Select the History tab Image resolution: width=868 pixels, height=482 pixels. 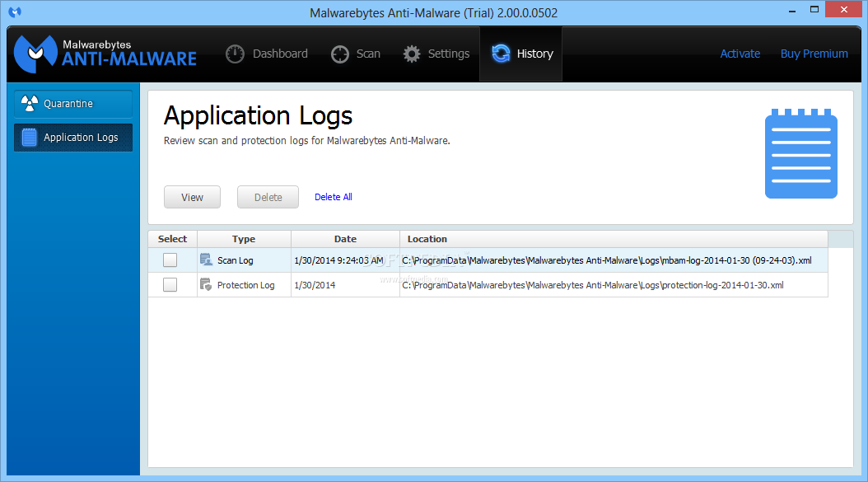coord(521,54)
